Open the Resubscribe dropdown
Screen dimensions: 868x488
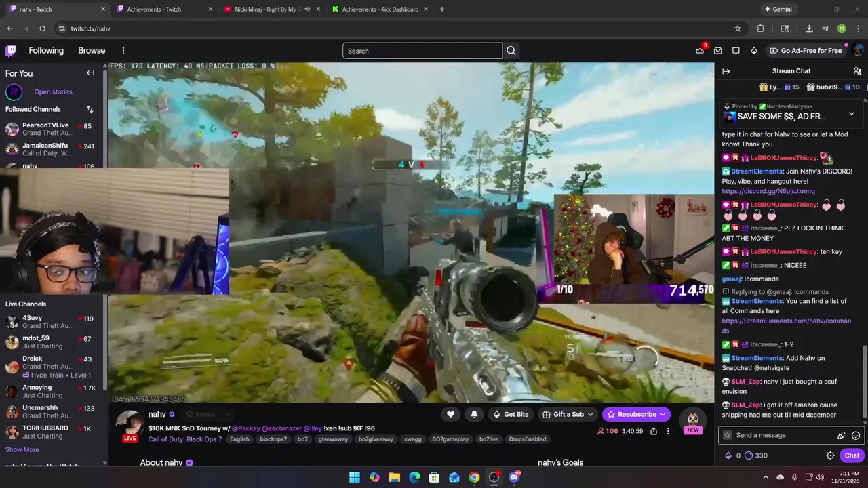click(x=663, y=414)
